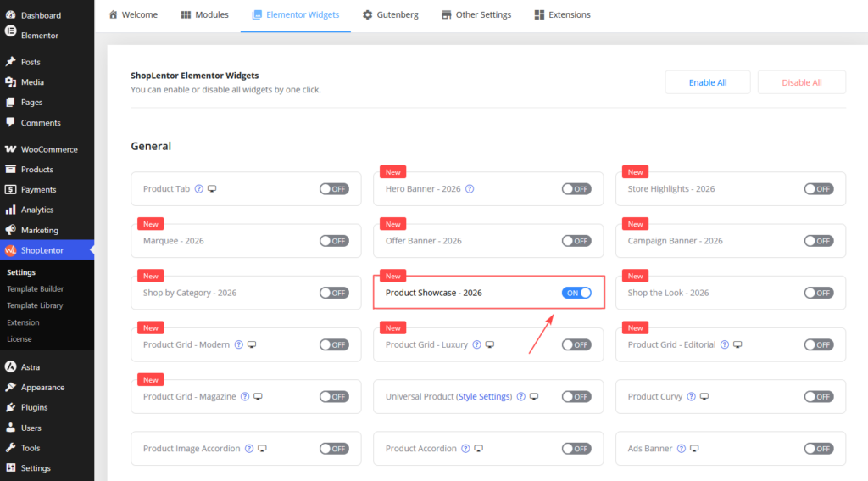Turn on Hero Banner - 2026 toggle
The image size is (868, 481).
(576, 189)
